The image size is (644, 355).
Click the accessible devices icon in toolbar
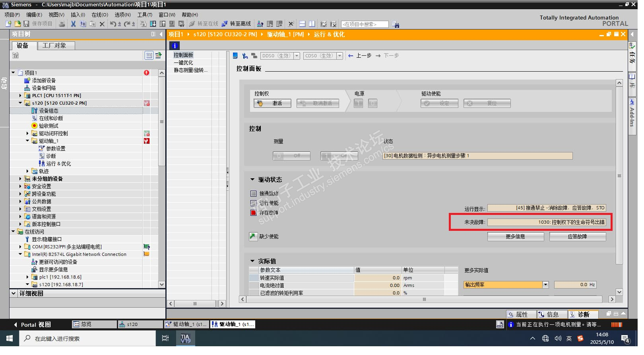point(260,24)
